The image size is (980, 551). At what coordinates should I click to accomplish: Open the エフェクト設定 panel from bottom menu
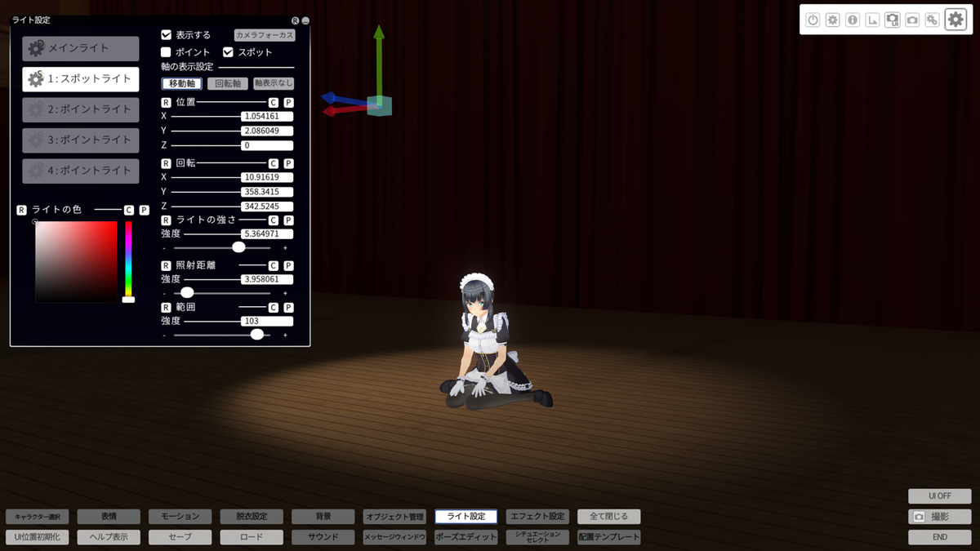pyautogui.click(x=537, y=517)
